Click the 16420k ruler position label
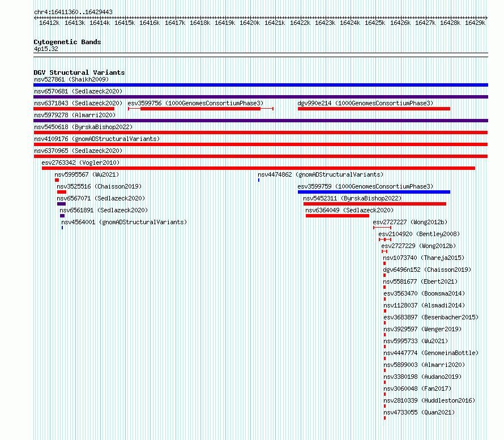 pos(250,23)
